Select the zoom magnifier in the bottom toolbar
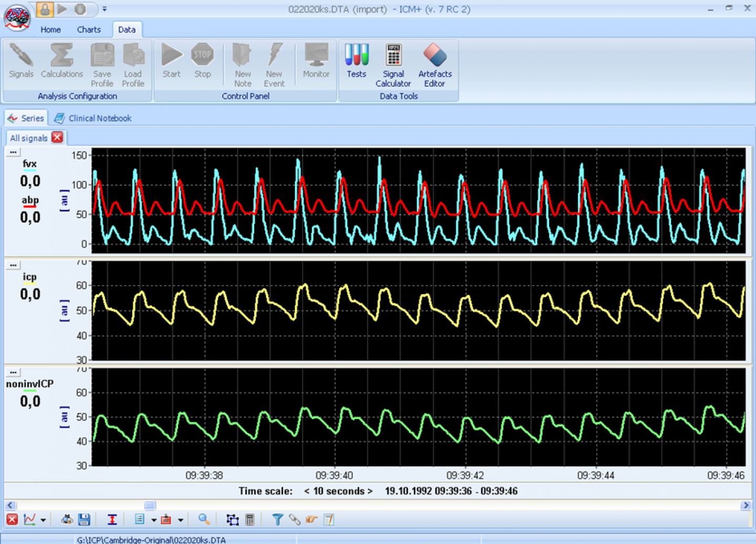The width and height of the screenshot is (756, 544). [204, 519]
